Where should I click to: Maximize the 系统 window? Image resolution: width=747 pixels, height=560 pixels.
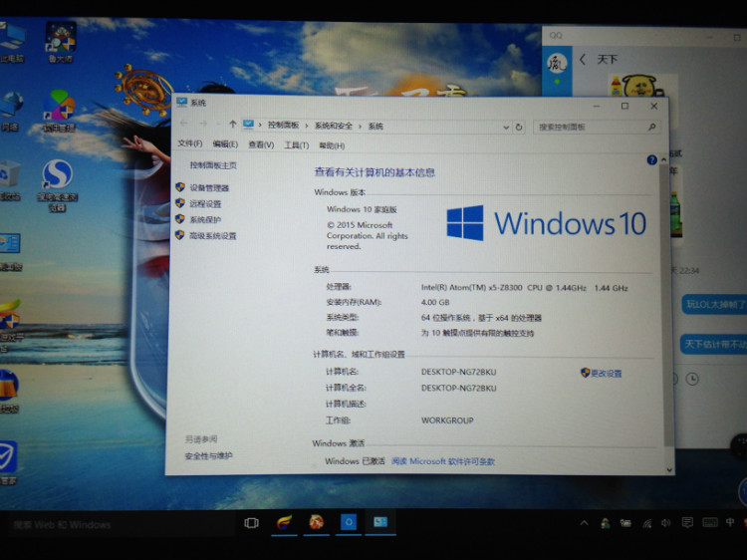[624, 106]
